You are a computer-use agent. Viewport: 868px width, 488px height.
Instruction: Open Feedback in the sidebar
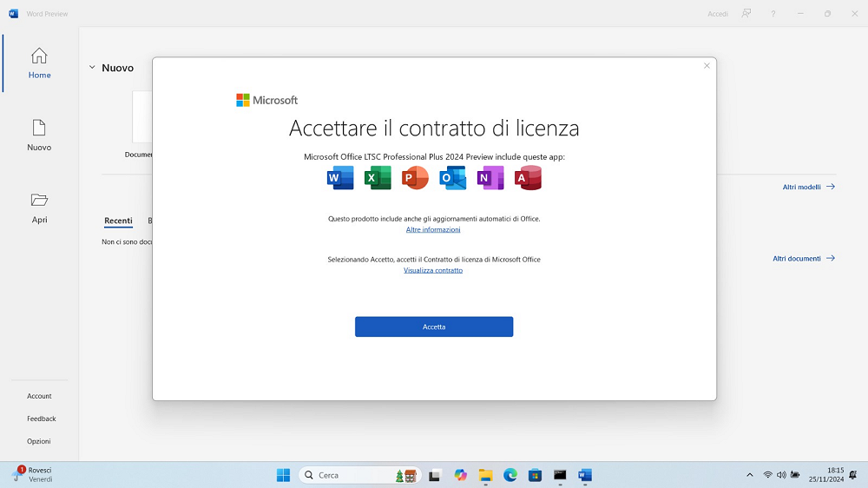(42, 419)
